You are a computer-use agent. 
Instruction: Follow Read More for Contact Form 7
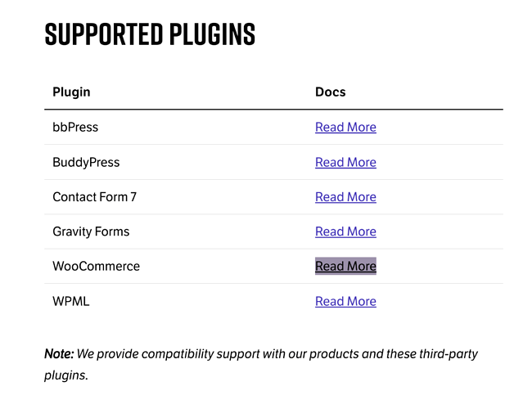(x=345, y=197)
